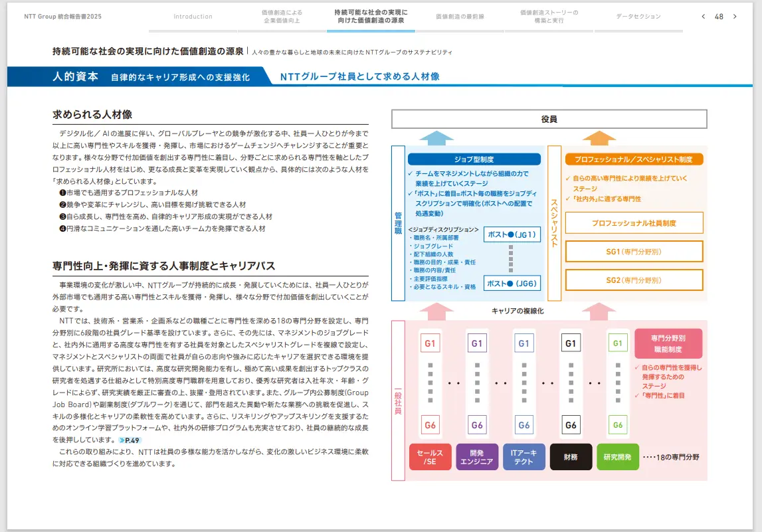762x532 pixels.
Task: Select the 価値創造ストーリーの構築と実行 tab
Action: [549, 17]
